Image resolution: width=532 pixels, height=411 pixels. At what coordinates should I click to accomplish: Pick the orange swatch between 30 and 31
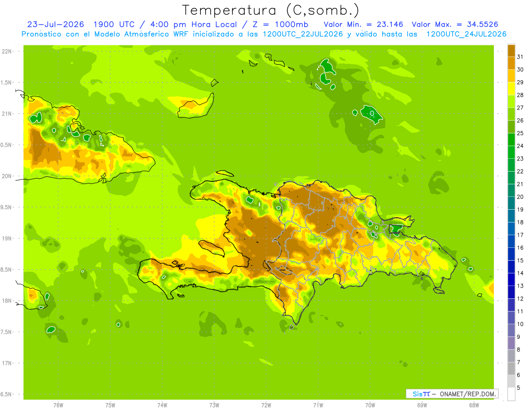[511, 63]
